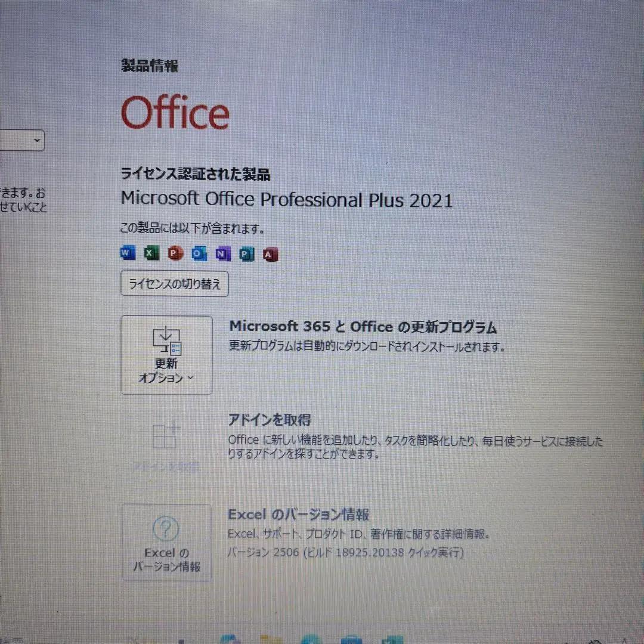
Task: Click the greyed アドインを取得 button
Action: [x=166, y=447]
